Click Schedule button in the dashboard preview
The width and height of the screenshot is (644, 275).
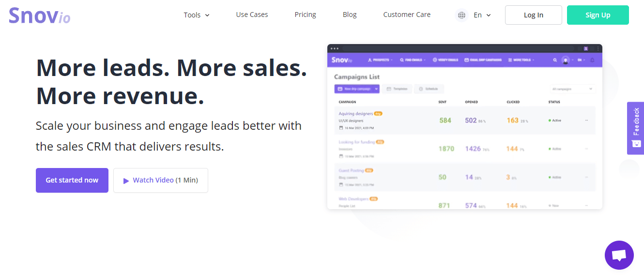pyautogui.click(x=429, y=89)
